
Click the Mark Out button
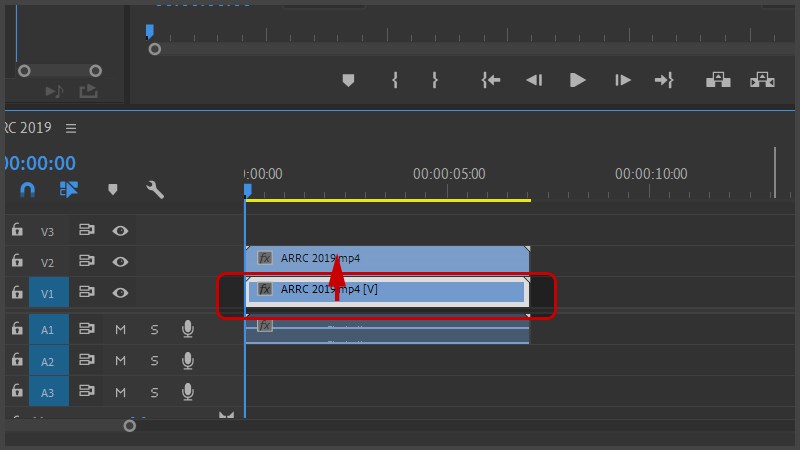(435, 80)
